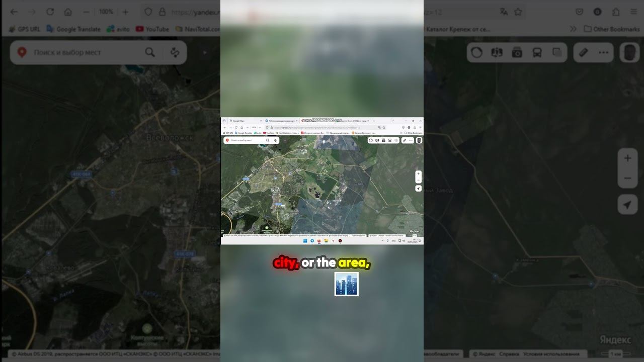Open the Pocket icon in the large background toolbar
This screenshot has width=644, height=362.
point(579,12)
